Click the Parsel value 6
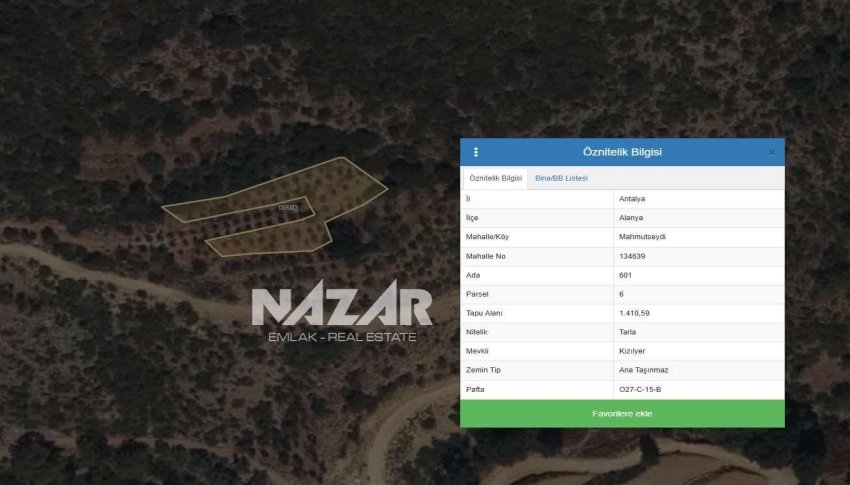The image size is (850, 485). tap(622, 294)
